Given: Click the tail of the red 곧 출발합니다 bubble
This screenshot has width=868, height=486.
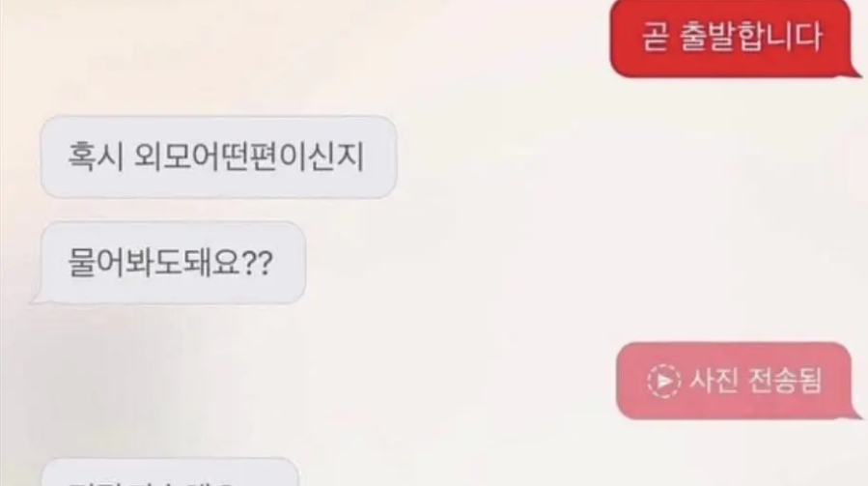Looking at the screenshot, I should 855,71.
